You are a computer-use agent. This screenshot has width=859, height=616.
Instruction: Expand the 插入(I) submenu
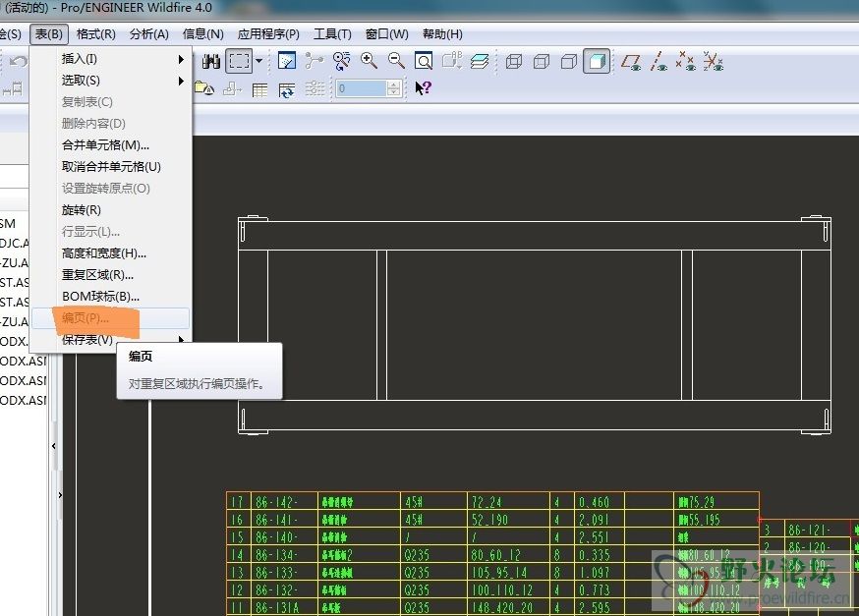click(111, 59)
